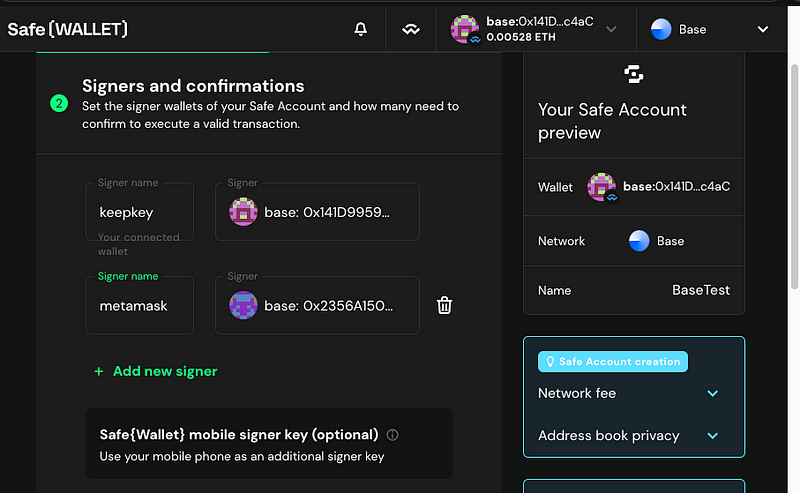Open the connected wallet account dropdown
Viewport: 800px width, 493px height.
pos(535,29)
